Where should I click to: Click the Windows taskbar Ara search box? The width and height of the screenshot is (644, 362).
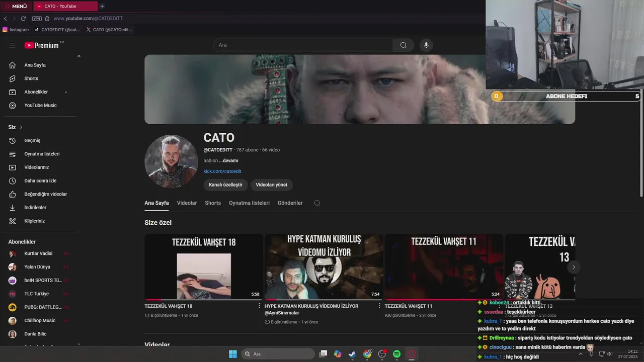coord(278,354)
